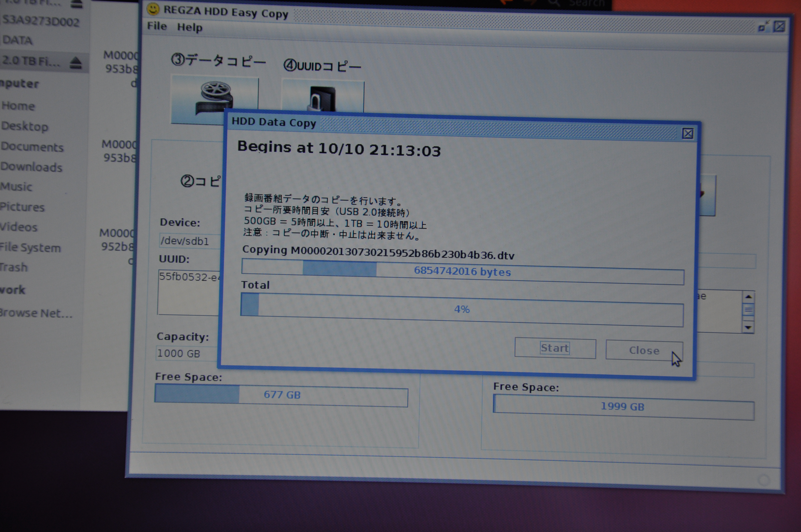This screenshot has width=801, height=532.
Task: Click the 'Begins at 10/10 21:13:03' text
Action: [339, 149]
